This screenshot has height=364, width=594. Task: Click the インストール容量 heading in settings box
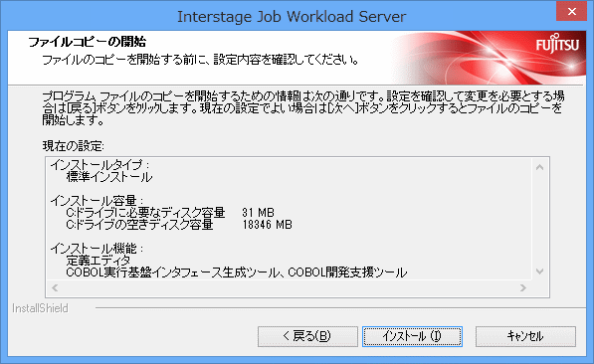(97, 200)
